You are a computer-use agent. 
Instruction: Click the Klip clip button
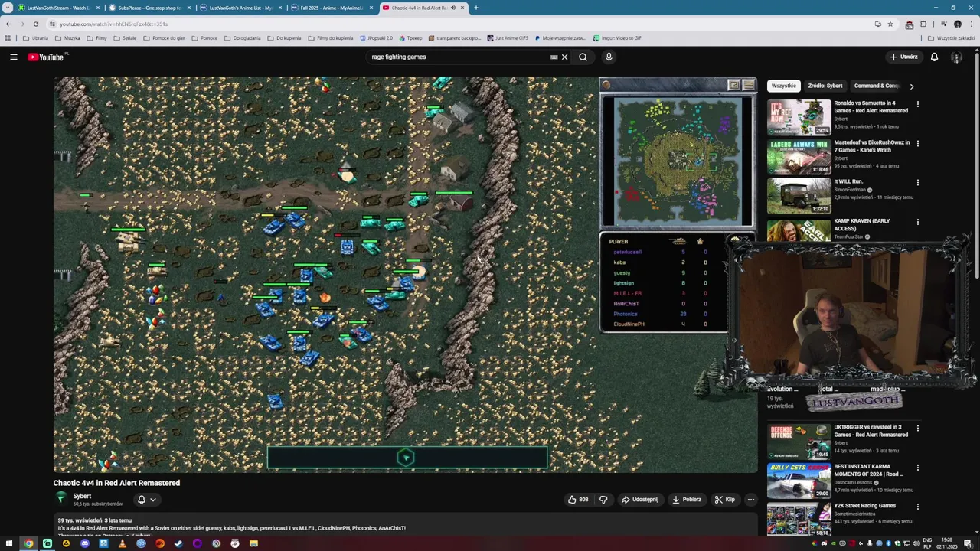[x=724, y=500]
